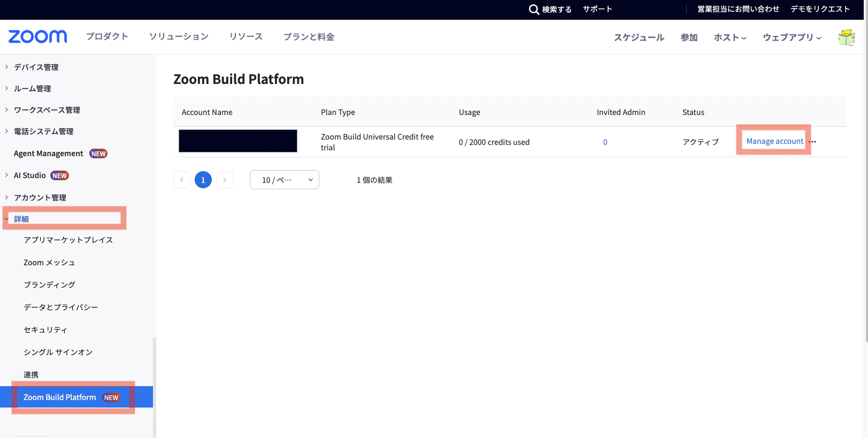
Task: Open the プランと料金 menu item
Action: pos(309,36)
